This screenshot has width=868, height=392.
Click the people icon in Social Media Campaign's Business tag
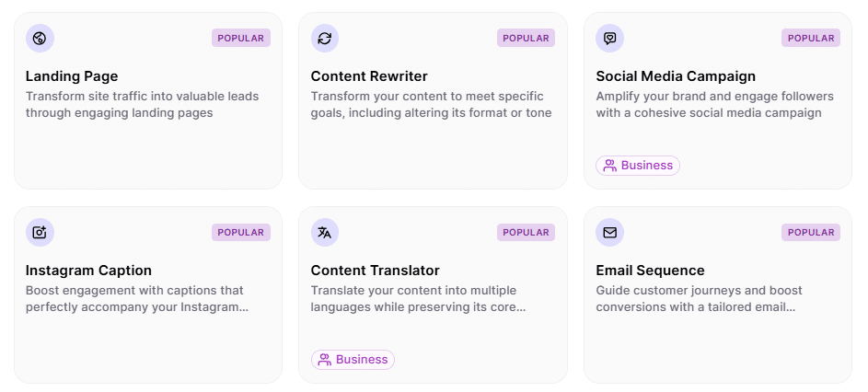pyautogui.click(x=609, y=166)
